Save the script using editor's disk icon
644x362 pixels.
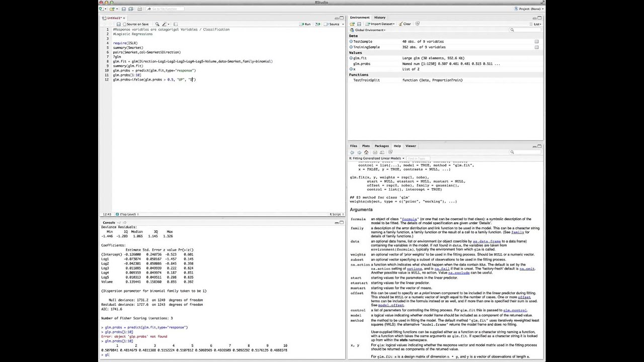point(118,24)
